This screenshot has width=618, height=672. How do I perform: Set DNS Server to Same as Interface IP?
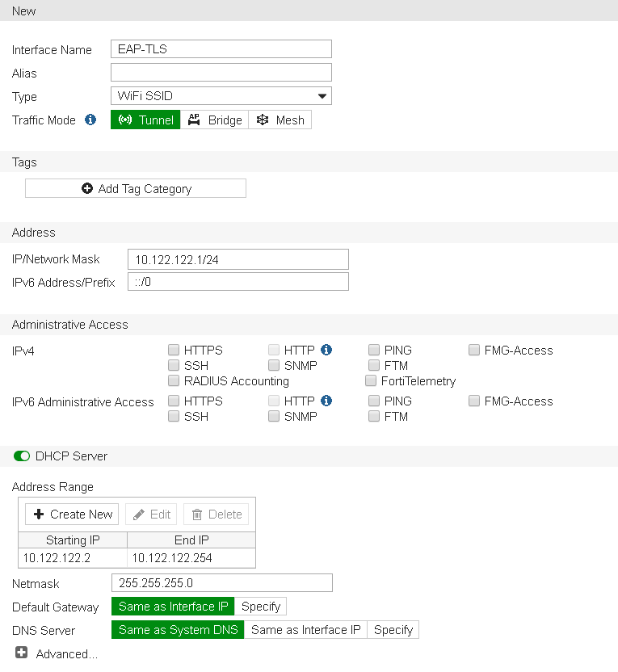[305, 630]
